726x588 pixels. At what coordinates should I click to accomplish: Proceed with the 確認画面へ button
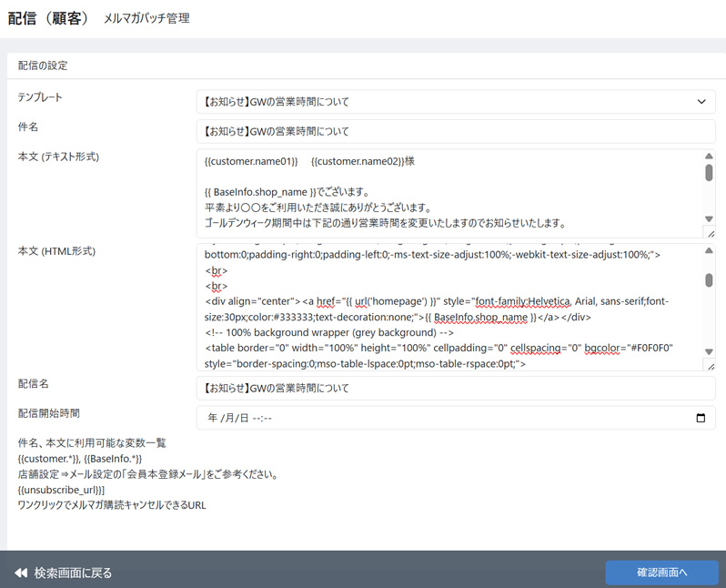661,573
